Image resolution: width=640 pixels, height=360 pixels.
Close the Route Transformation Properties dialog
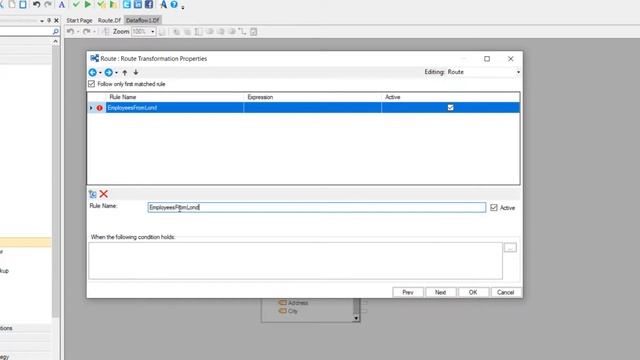tap(511, 59)
